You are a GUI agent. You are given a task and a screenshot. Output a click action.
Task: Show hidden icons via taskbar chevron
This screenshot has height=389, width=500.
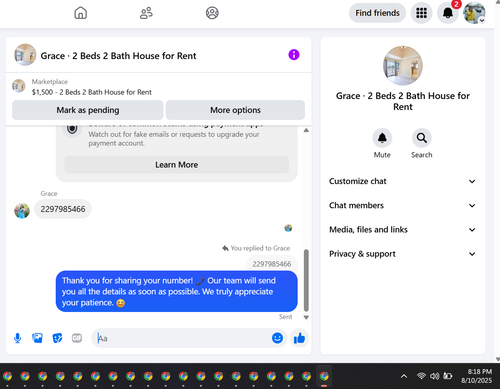[404, 376]
